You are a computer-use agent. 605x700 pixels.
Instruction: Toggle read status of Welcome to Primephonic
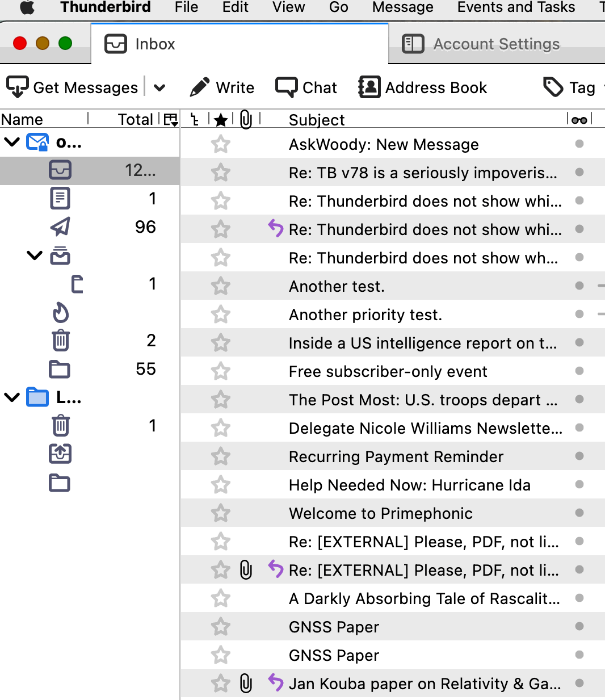(x=579, y=513)
